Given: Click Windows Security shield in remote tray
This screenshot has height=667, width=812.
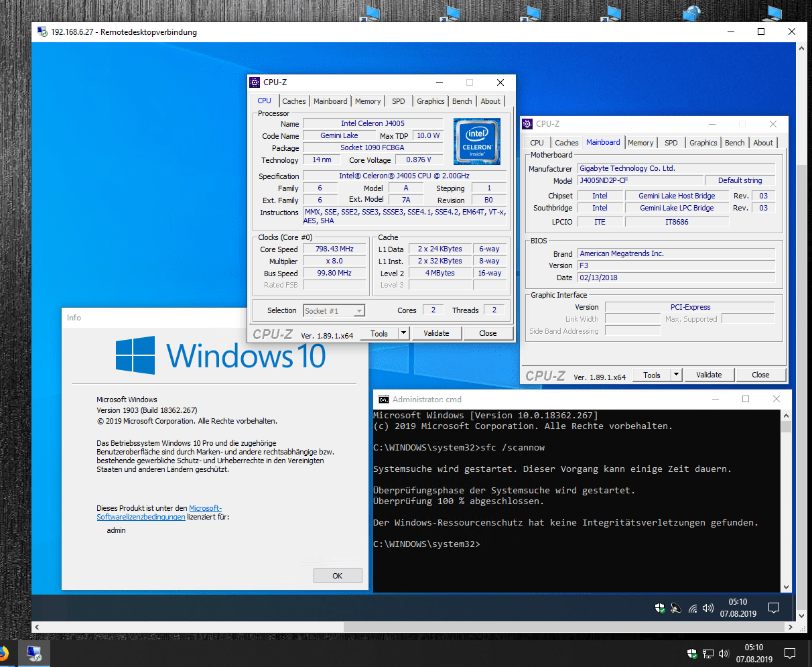Looking at the screenshot, I should 660,608.
